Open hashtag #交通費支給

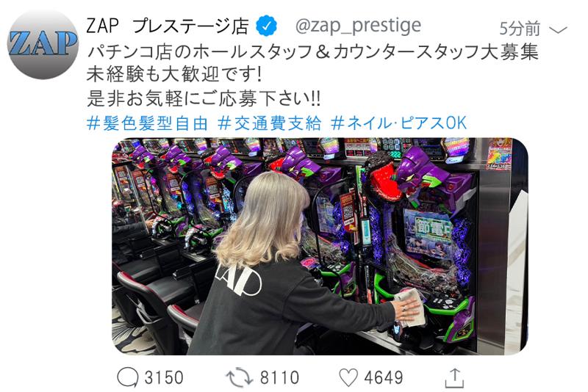point(270,123)
